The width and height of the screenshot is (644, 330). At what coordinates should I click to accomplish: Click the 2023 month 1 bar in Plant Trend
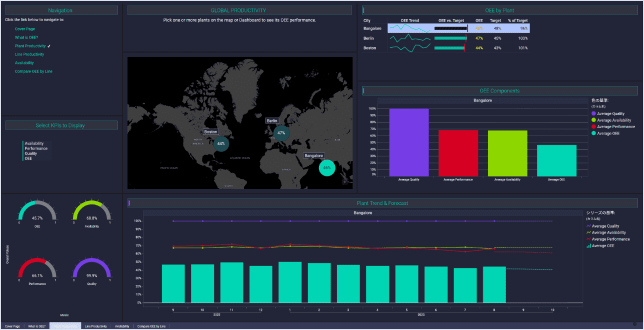290,282
